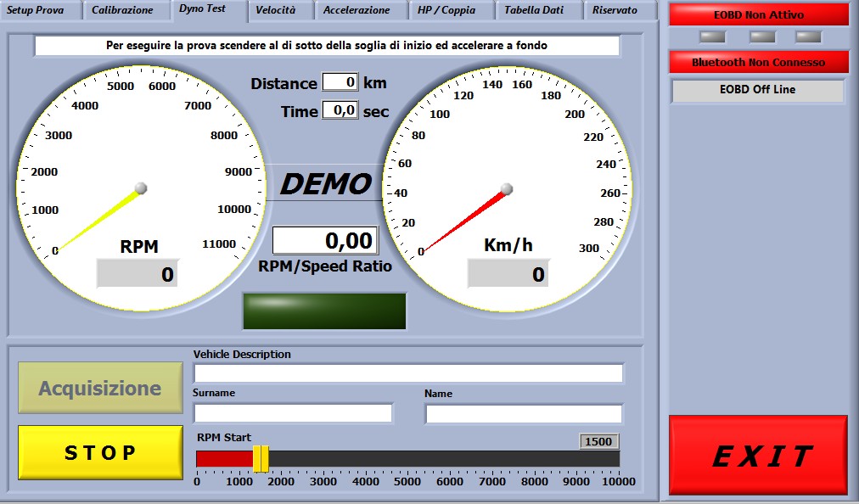Click the RPM gauge needle hub
859x504 pixels.
point(141,188)
